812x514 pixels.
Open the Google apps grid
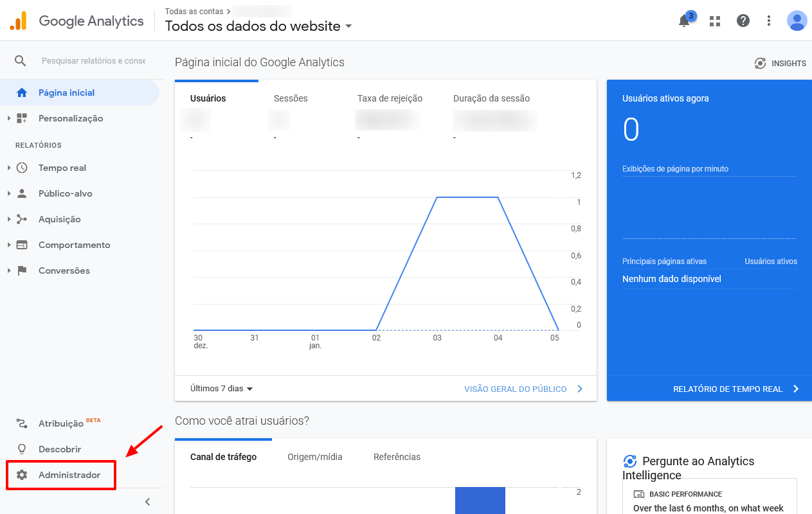tap(715, 21)
